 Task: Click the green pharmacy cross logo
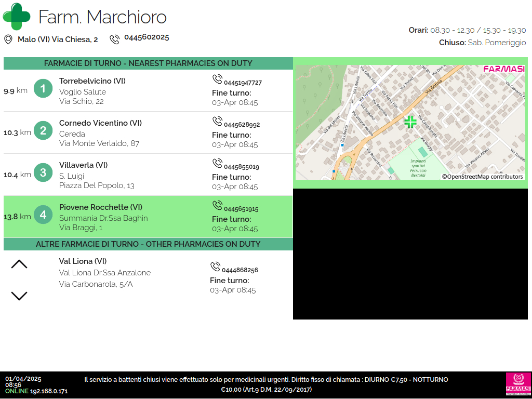[17, 16]
